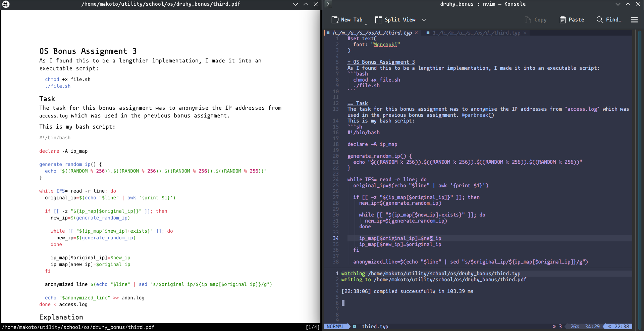This screenshot has width=644, height=331.
Task: Close the third.pdf viewer window
Action: pos(316,4)
